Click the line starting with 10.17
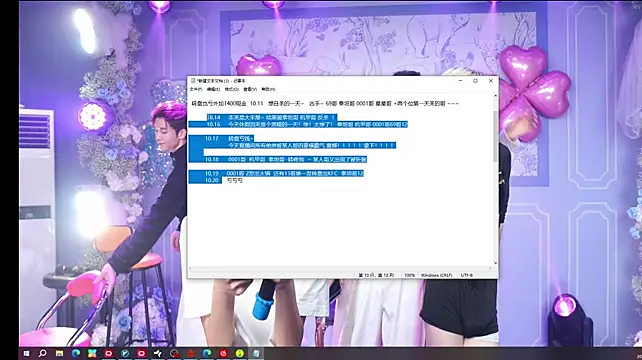The image size is (642, 360). pyautogui.click(x=229, y=138)
